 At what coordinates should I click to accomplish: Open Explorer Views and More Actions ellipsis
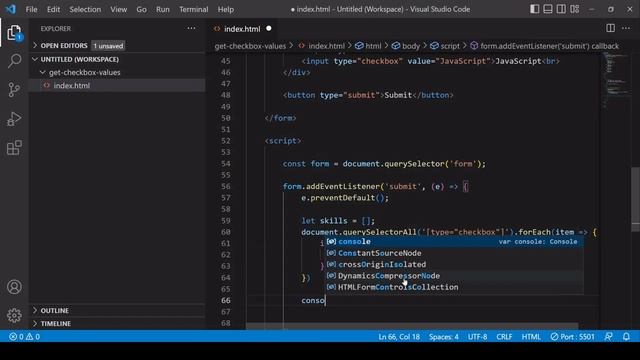pyautogui.click(x=191, y=28)
